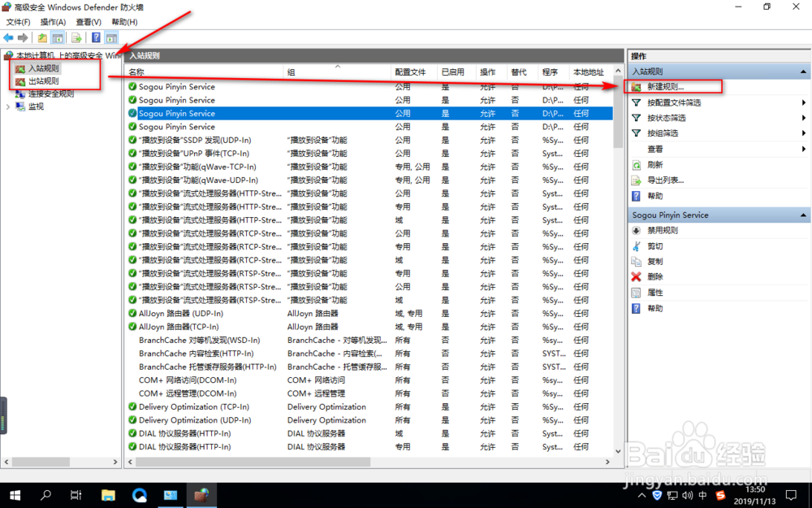Open 属性 for the selected rule
Viewport: 812px width, 508px height.
tap(654, 293)
